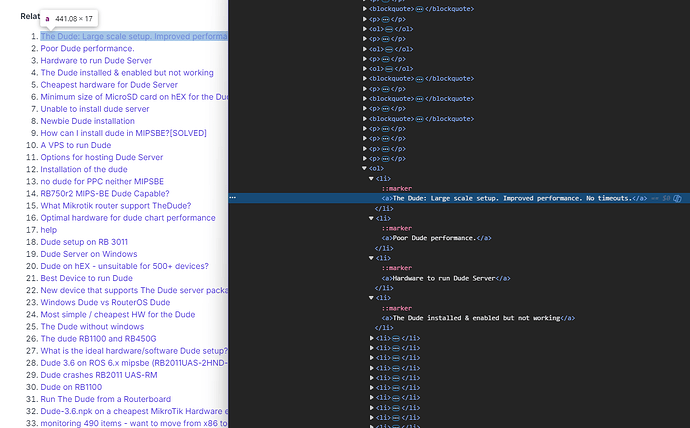Image resolution: width=690 pixels, height=428 pixels.
Task: Open 'Windows Dude vs RouterOS Dude' link
Action: tap(105, 303)
